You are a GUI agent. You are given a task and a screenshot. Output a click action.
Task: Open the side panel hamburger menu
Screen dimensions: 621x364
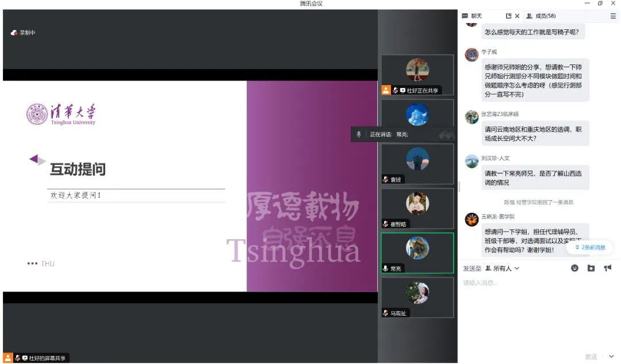pyautogui.click(x=613, y=16)
